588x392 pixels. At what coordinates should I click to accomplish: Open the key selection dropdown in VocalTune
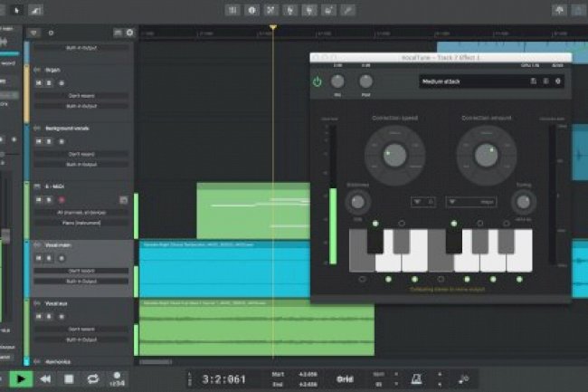[x=423, y=202]
